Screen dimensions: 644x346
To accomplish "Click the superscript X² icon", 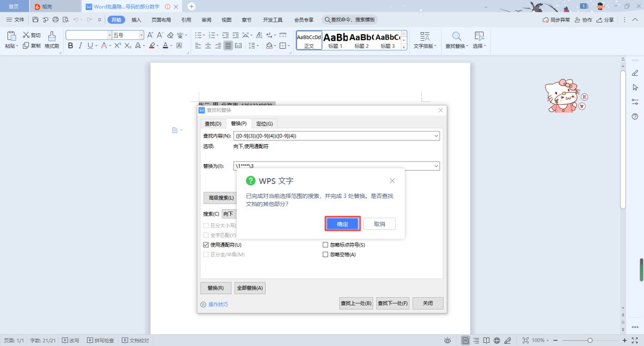I will point(118,46).
